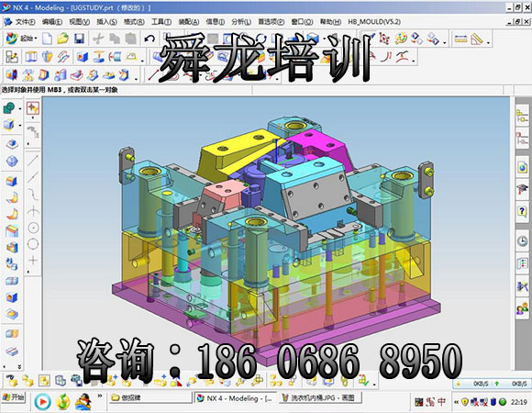Activate the folder window taskbar button

[150, 397]
